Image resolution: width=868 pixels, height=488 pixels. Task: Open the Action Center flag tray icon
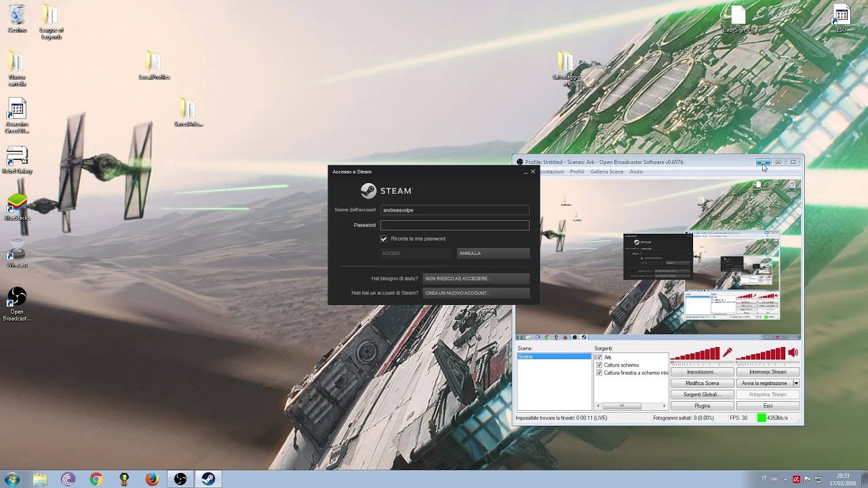(x=808, y=479)
